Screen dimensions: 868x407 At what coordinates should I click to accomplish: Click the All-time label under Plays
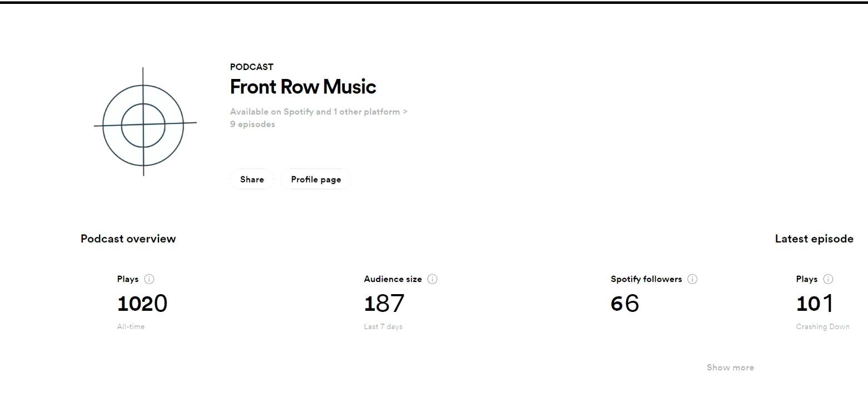pos(131,327)
